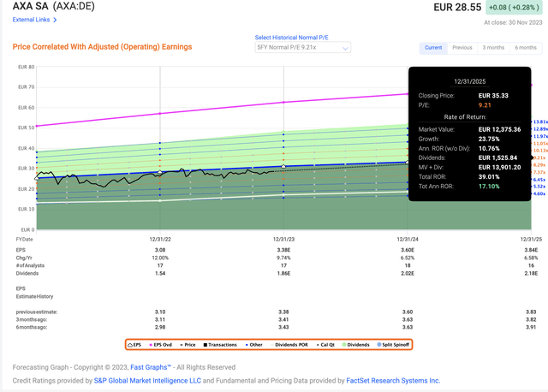Open the 5FY Normal P/E dropdown
548x392 pixels.
(302, 48)
